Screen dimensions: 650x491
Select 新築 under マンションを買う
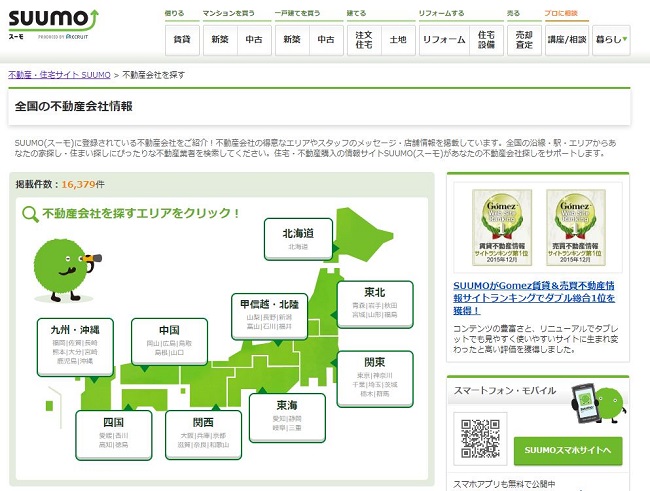click(x=220, y=40)
